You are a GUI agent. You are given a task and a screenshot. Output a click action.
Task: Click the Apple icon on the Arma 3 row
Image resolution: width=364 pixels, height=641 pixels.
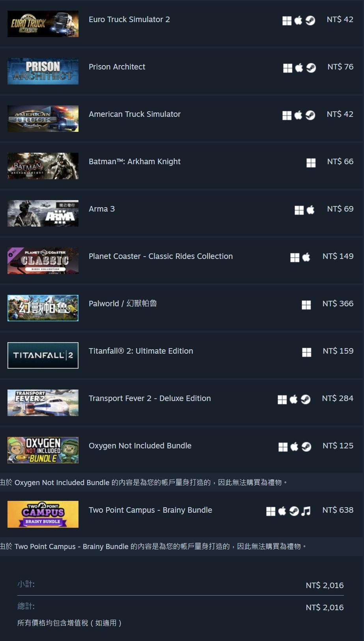tap(311, 210)
